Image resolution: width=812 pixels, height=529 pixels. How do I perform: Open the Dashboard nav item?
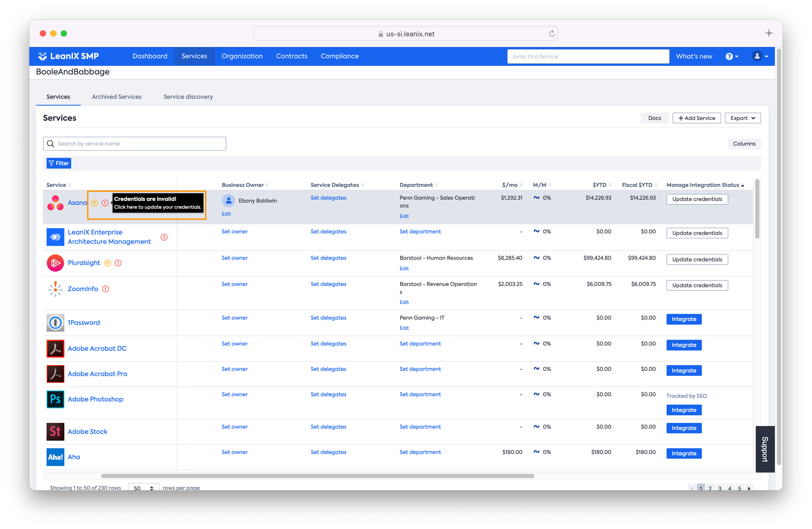pos(150,56)
